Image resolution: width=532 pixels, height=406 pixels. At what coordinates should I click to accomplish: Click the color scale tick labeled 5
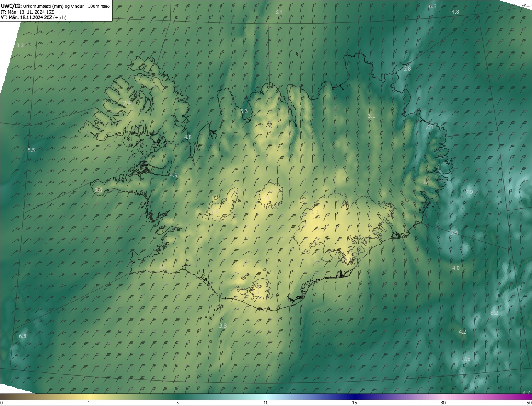[177, 403]
